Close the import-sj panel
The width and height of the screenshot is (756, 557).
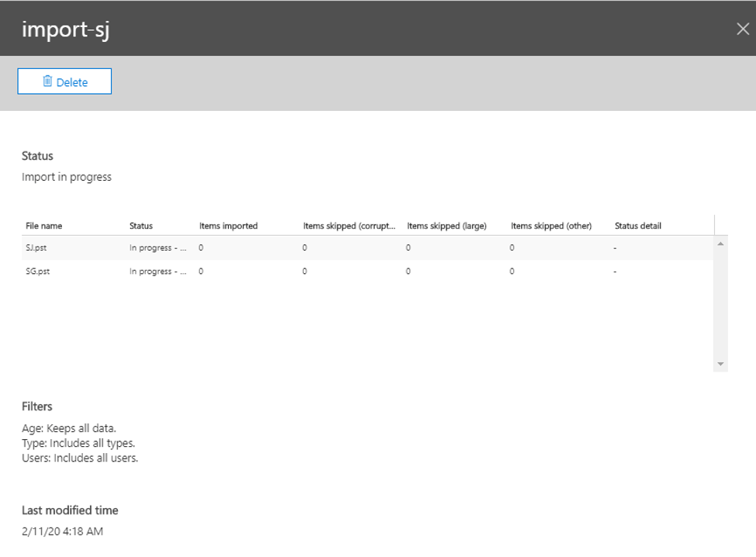pos(742,29)
